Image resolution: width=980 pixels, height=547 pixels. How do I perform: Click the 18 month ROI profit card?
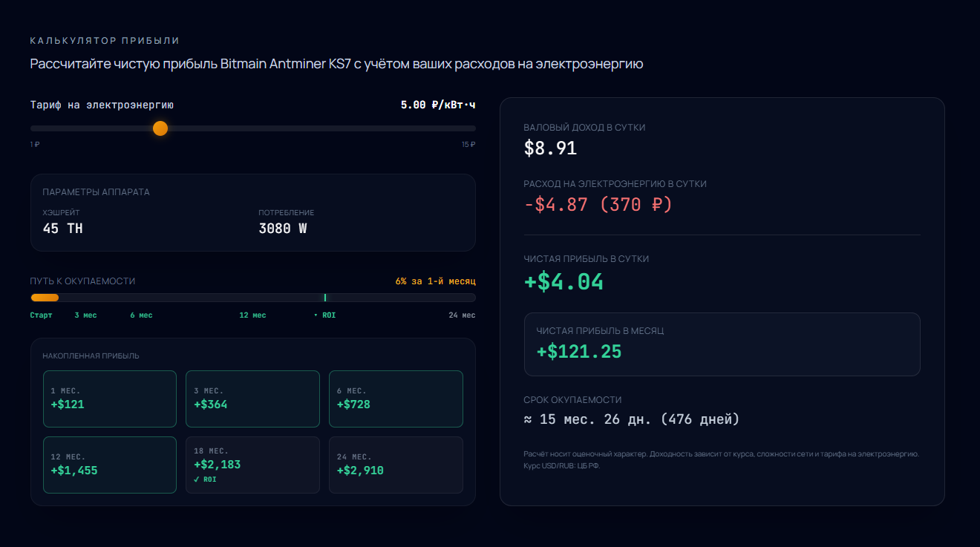pyautogui.click(x=252, y=465)
